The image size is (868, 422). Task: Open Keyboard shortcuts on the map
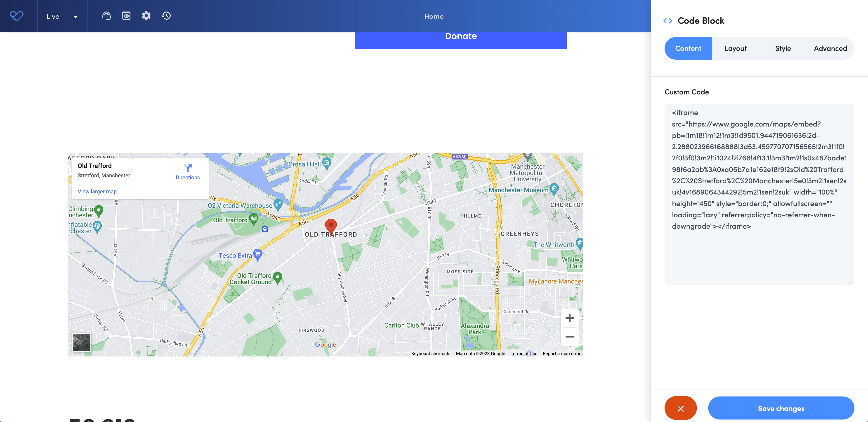pyautogui.click(x=431, y=353)
